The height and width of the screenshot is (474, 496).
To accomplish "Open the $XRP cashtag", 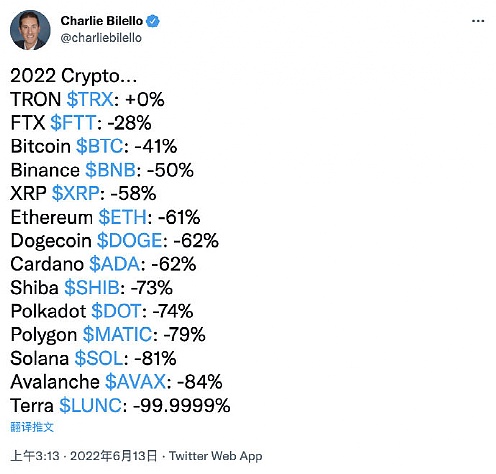I will pos(76,193).
